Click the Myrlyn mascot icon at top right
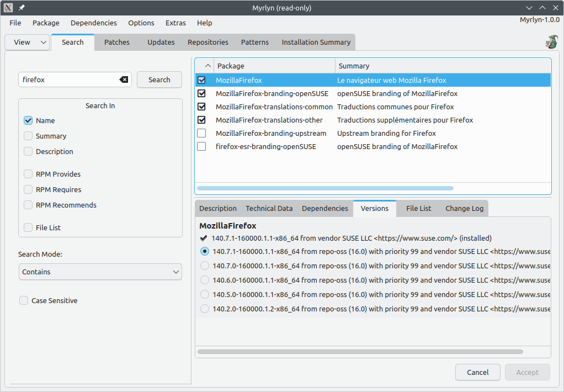 pyautogui.click(x=551, y=42)
